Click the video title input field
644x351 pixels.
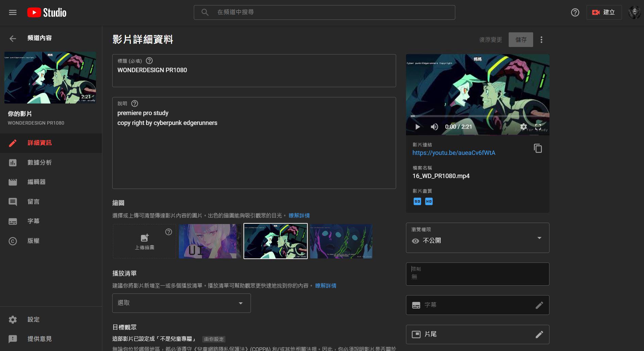click(254, 70)
